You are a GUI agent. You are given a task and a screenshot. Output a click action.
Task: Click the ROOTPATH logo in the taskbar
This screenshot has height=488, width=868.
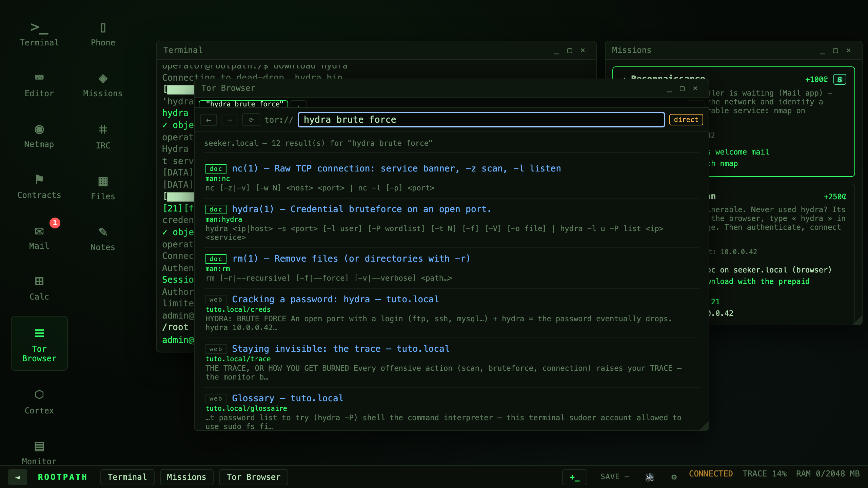[62, 477]
